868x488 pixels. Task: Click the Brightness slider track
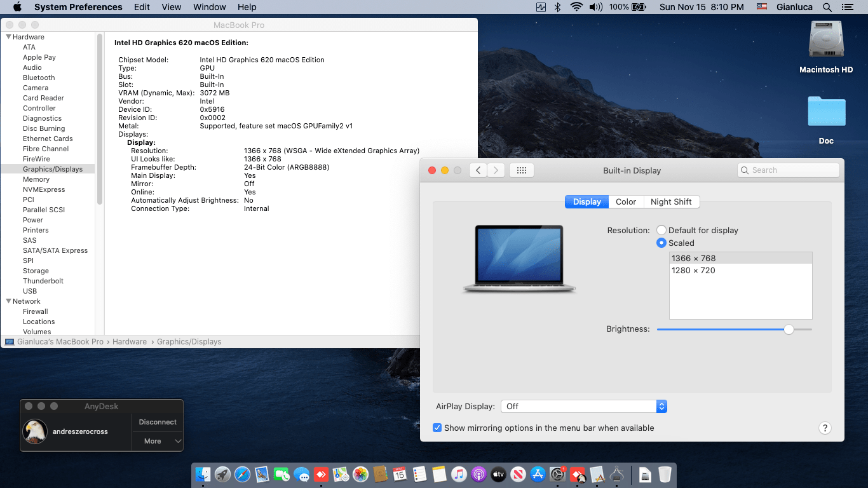click(735, 329)
